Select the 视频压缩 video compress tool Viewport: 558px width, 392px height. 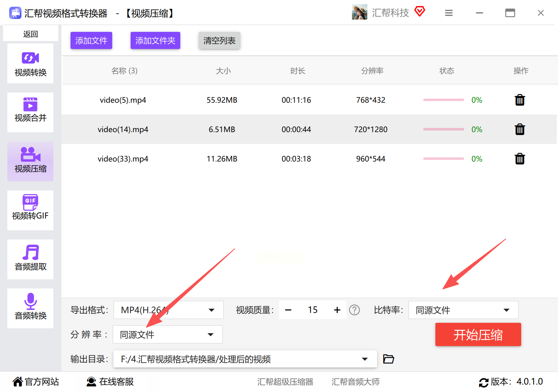[x=30, y=161]
